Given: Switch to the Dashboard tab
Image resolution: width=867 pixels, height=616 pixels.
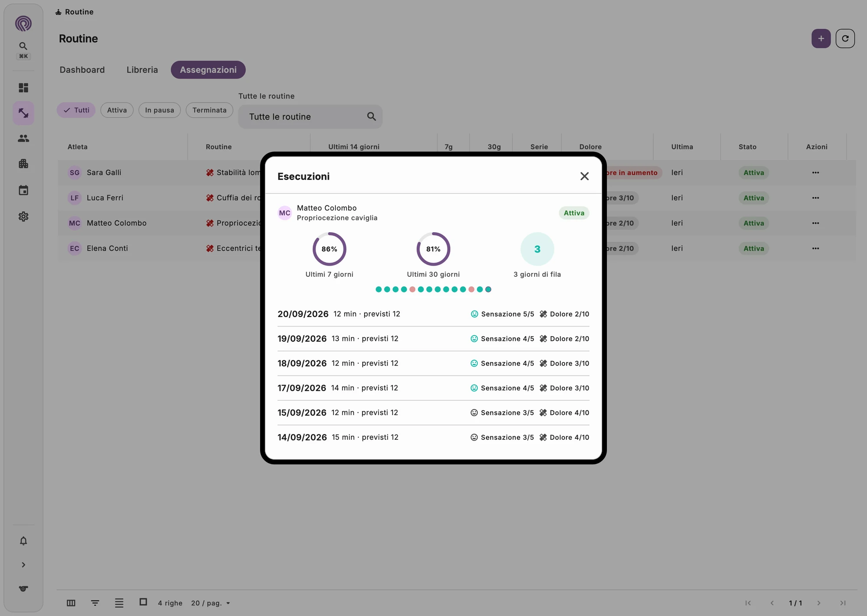Looking at the screenshot, I should click(x=82, y=70).
